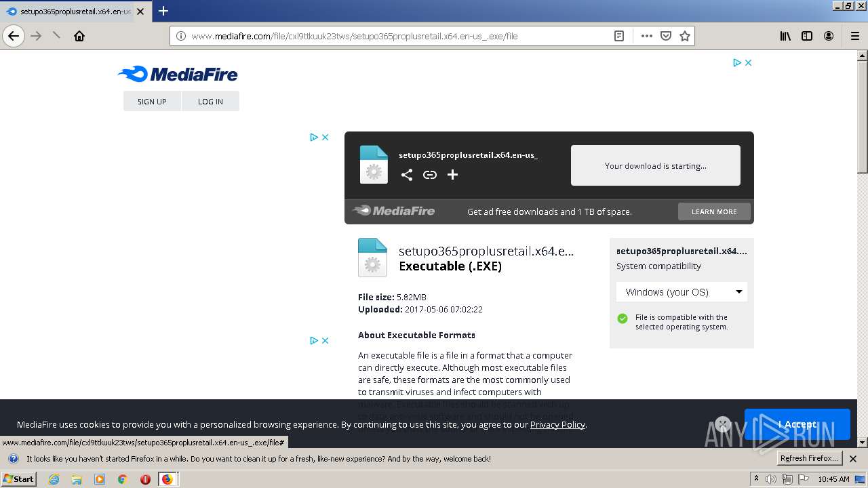Click the MediaFire logo at page top
The height and width of the screenshot is (488, 868).
tap(178, 74)
